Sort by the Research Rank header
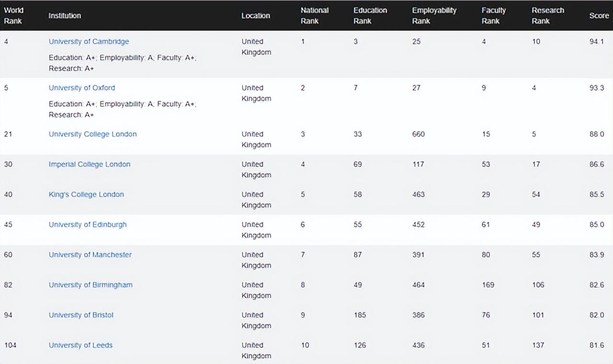Image resolution: width=613 pixels, height=364 pixels. click(547, 15)
